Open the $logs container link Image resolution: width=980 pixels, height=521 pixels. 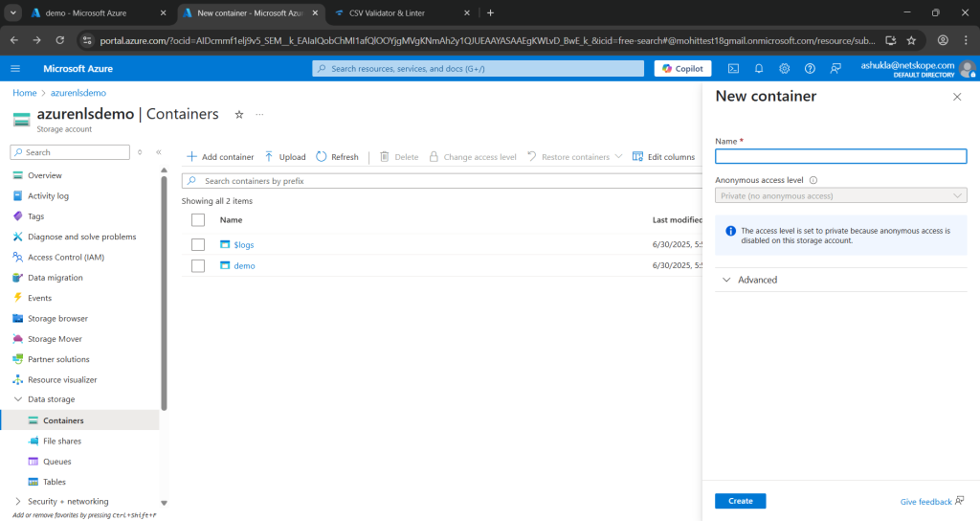(244, 244)
